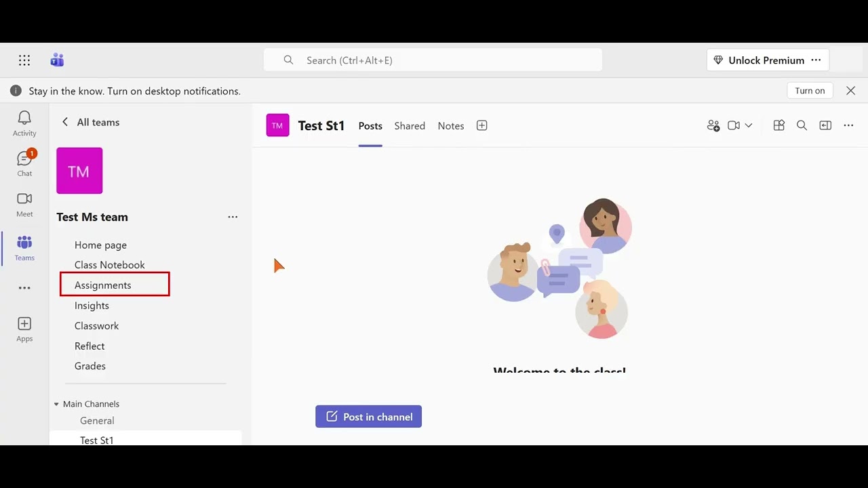Open settings and more ellipsis beside Unlock Premium
Image resolution: width=868 pixels, height=488 pixels.
pos(816,60)
